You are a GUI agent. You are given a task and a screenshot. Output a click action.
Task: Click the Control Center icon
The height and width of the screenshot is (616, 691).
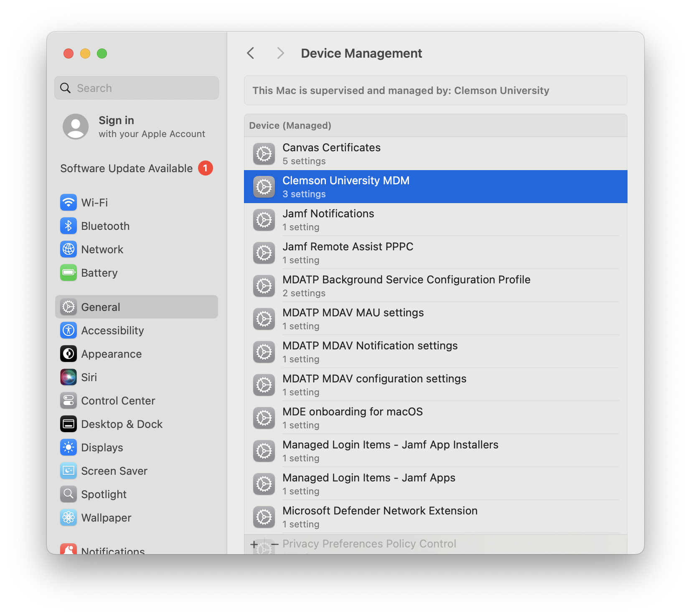[69, 401]
